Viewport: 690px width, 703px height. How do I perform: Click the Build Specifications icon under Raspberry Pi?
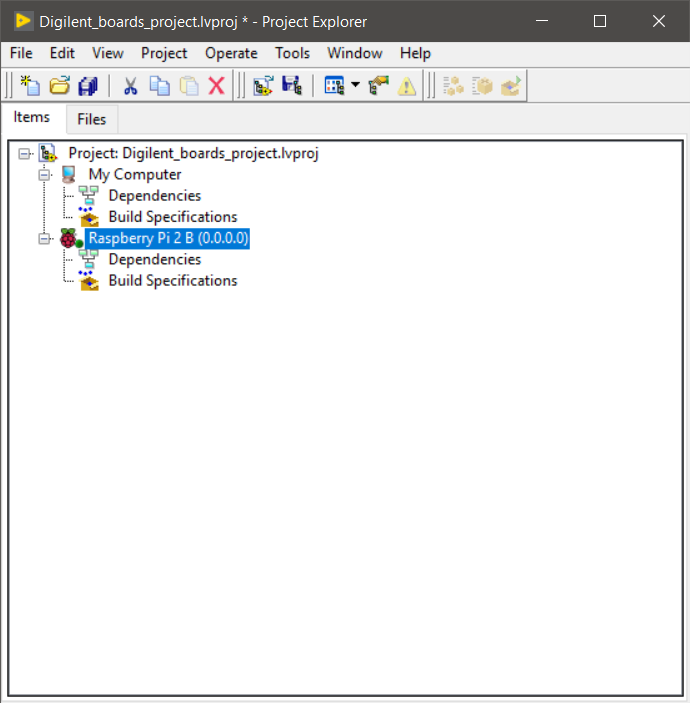coord(89,281)
